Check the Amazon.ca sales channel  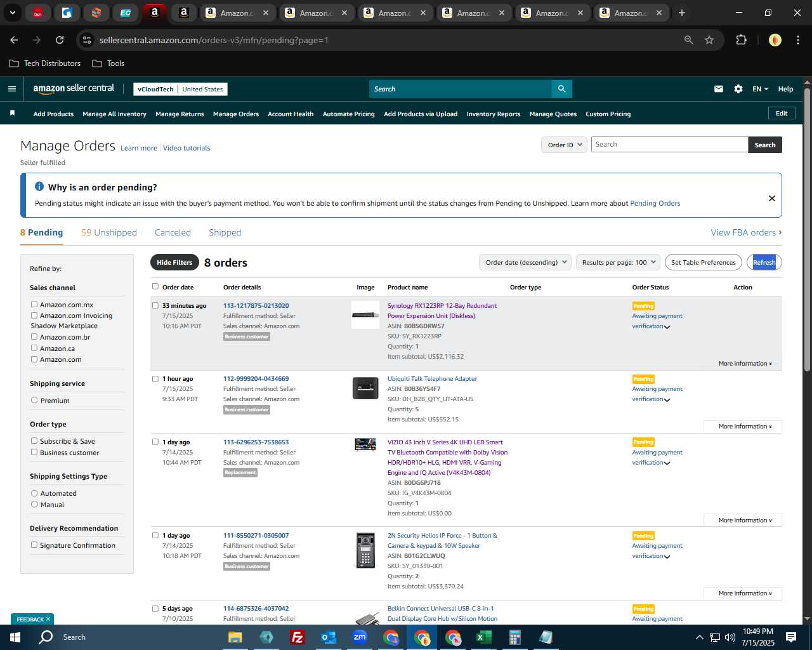34,348
